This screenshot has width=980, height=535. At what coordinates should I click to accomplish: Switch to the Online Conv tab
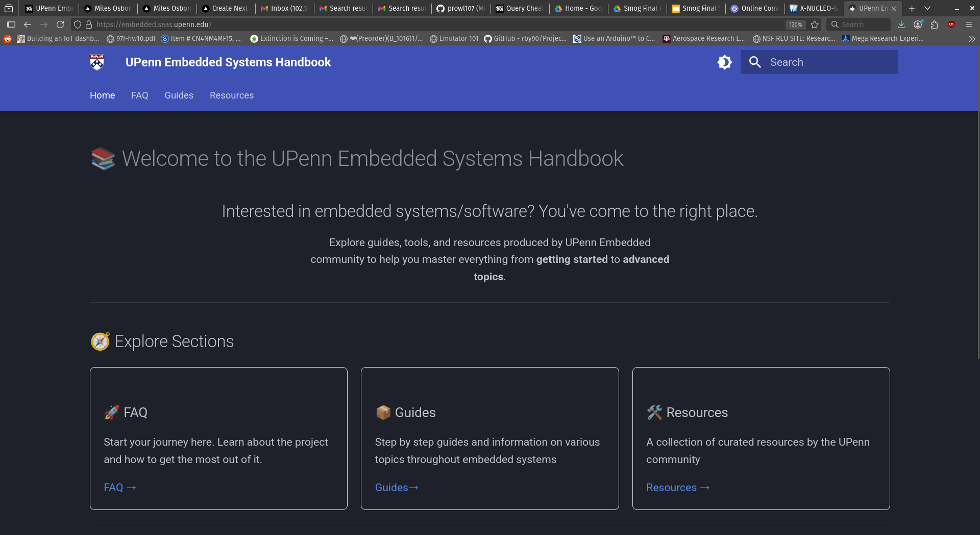click(x=755, y=8)
